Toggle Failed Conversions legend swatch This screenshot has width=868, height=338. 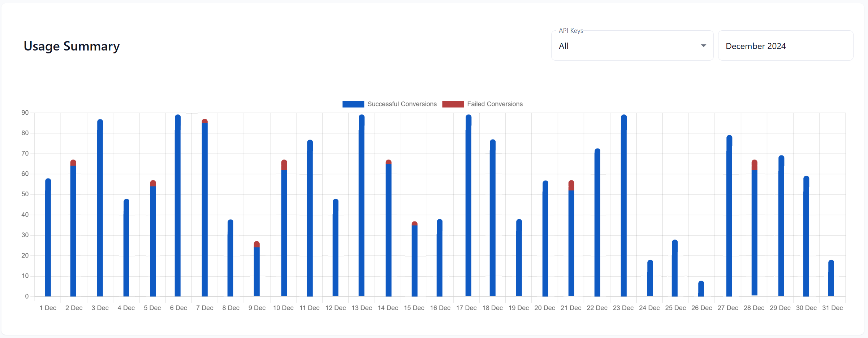point(453,104)
